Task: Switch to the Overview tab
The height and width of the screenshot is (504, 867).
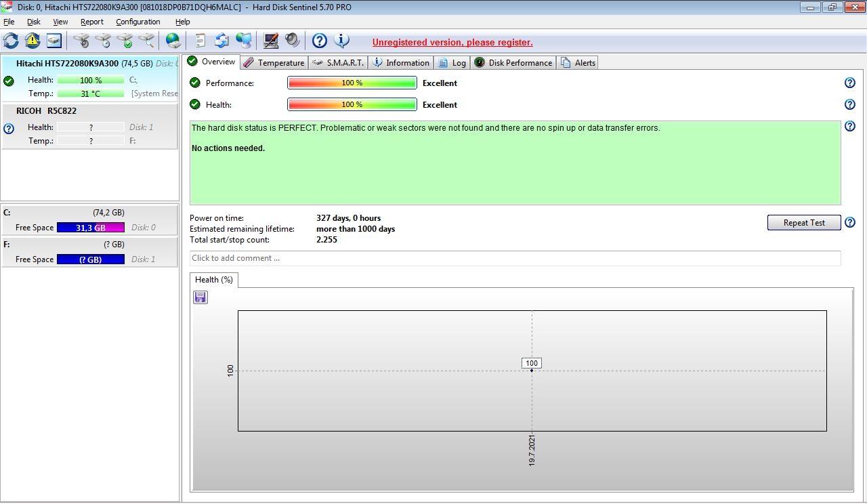Action: point(211,62)
